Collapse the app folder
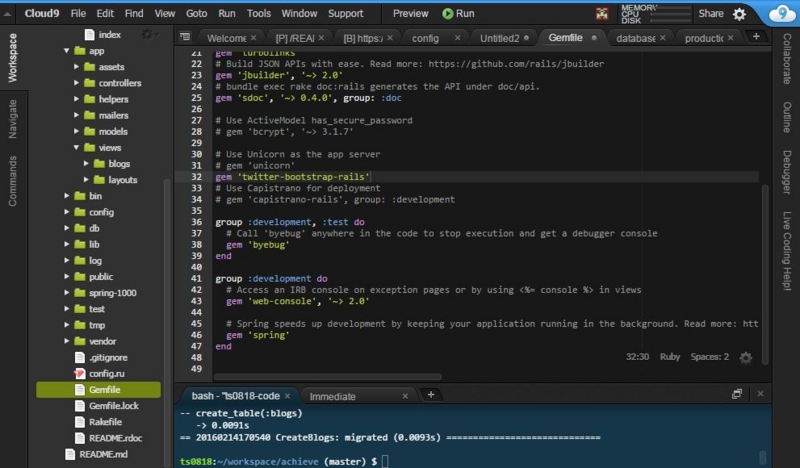Screen dimensions: 800x468 66,51
